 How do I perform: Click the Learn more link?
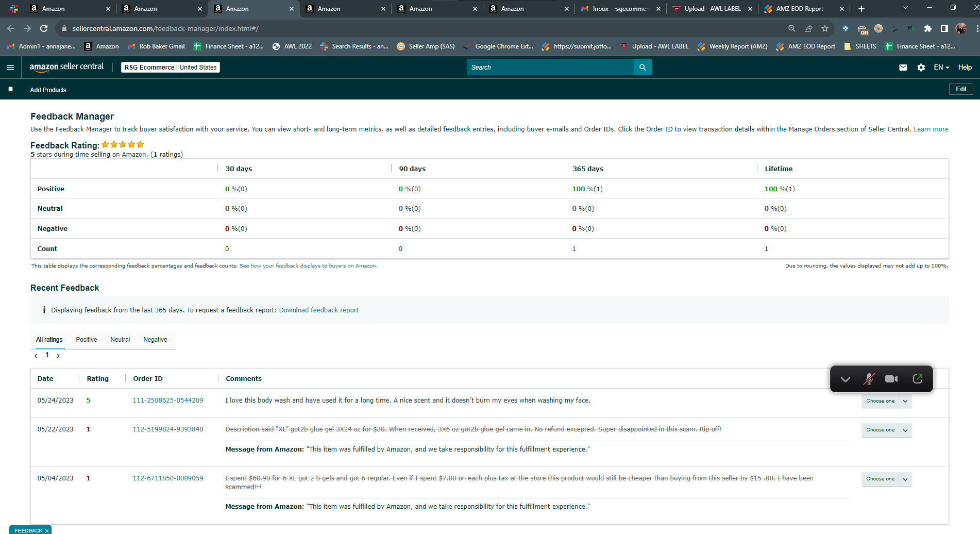click(931, 129)
